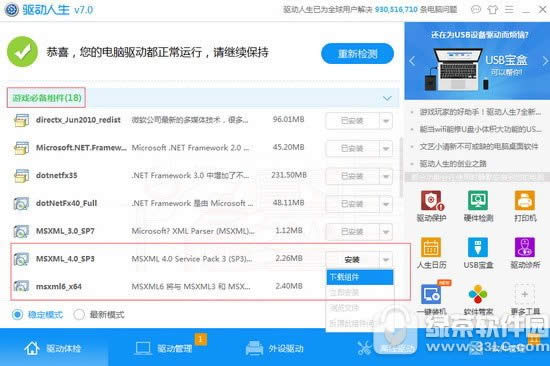The width and height of the screenshot is (550, 366).
Task: Open news link starting 能当wifi能修U盘
Action: (481, 129)
